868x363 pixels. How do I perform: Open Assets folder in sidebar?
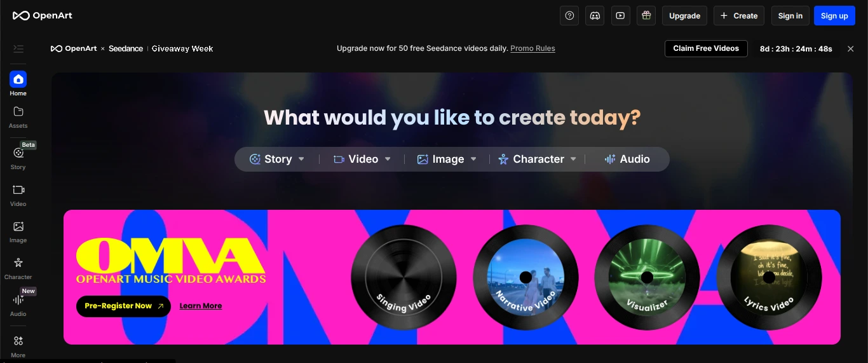(18, 116)
